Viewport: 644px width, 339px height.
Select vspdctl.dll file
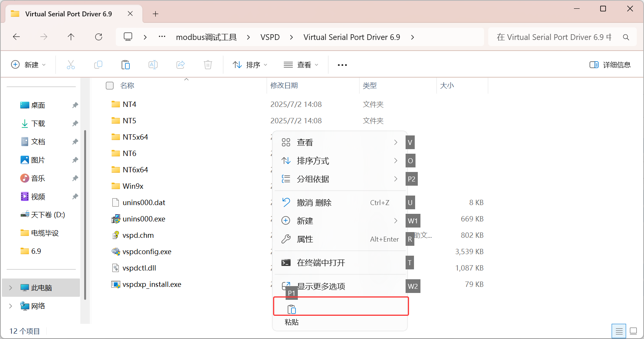(134, 268)
